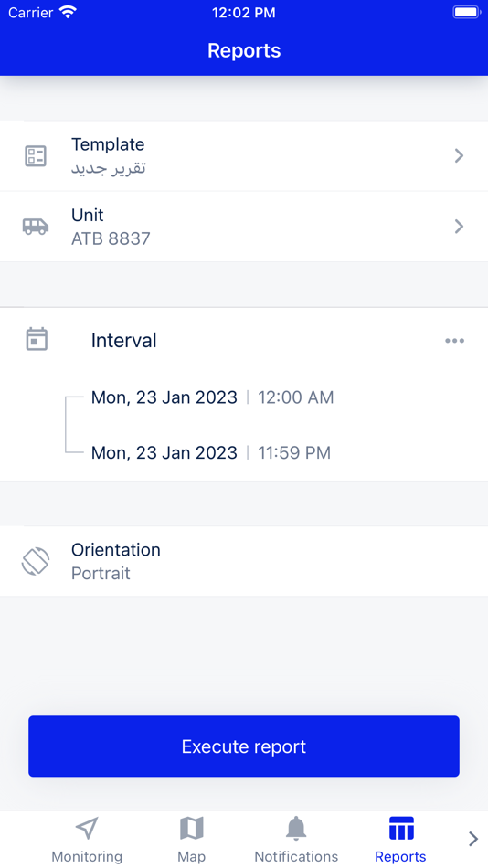
Task: Edit end time 11:59 PM
Action: (294, 453)
